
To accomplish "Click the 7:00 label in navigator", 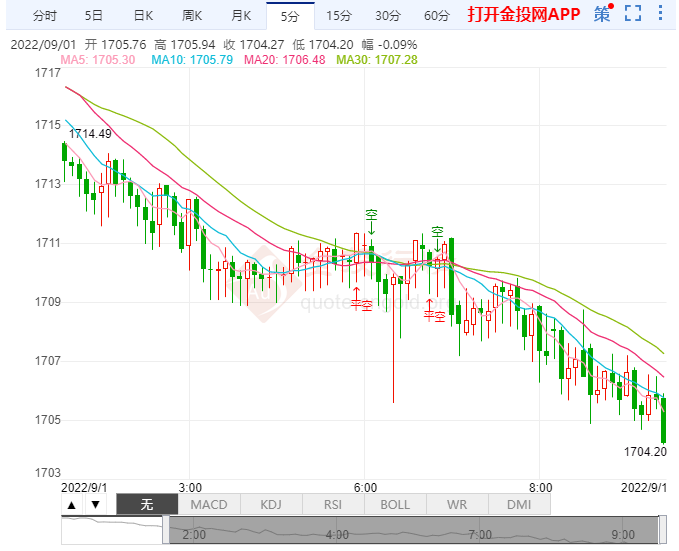I will (x=479, y=535).
